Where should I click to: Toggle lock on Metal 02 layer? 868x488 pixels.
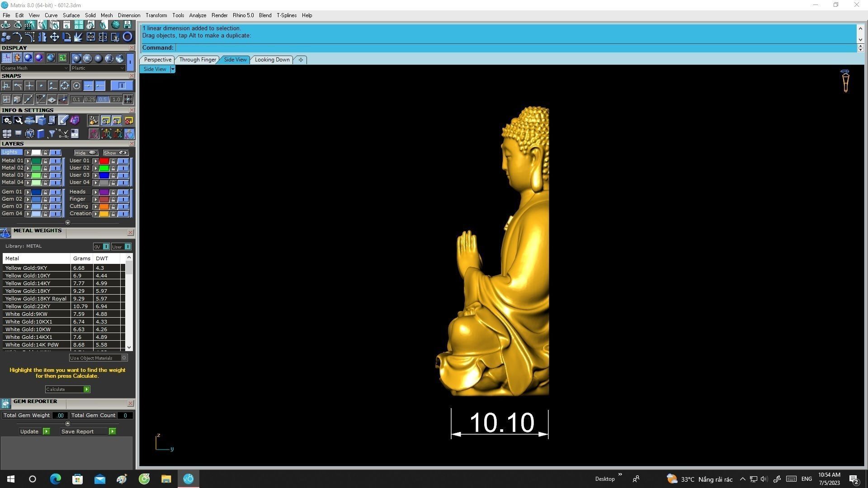[x=45, y=168]
